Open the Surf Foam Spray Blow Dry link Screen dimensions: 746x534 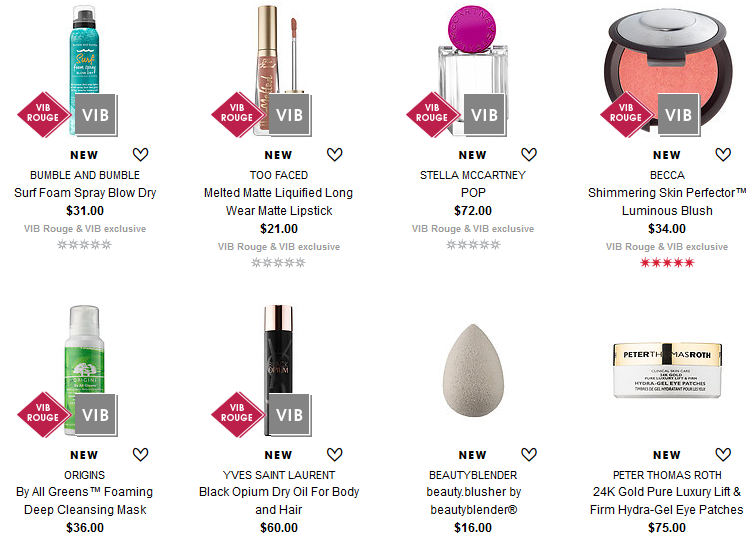(x=85, y=193)
